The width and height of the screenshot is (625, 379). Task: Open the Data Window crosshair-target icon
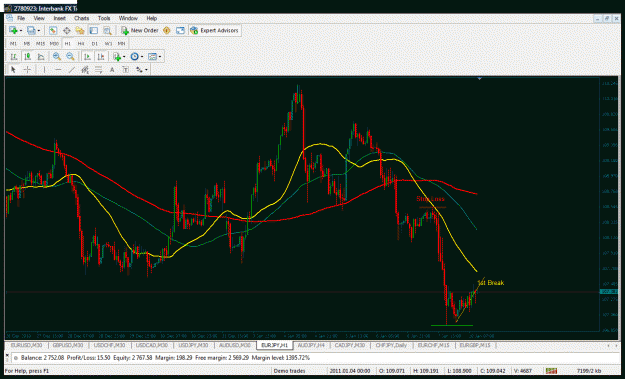[67, 31]
